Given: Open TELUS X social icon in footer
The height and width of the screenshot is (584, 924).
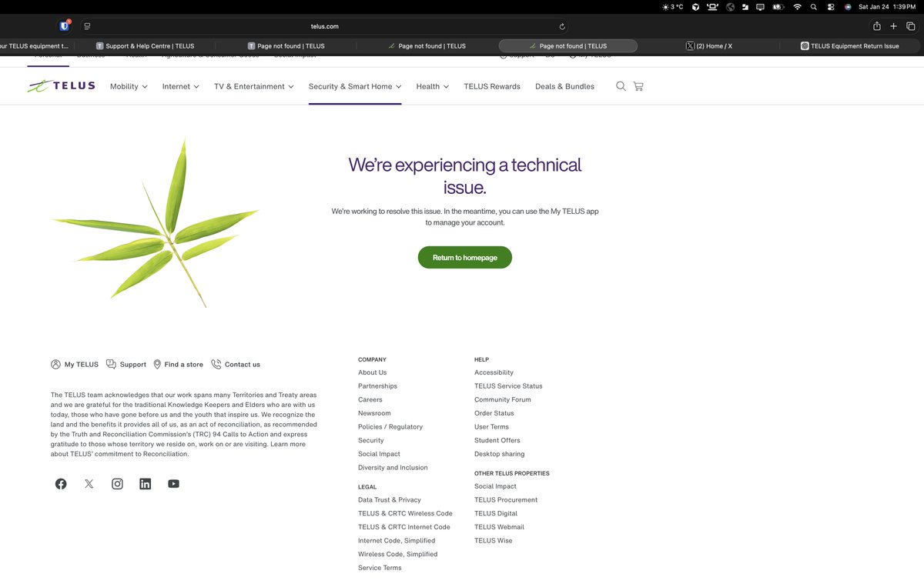Looking at the screenshot, I should tap(89, 484).
